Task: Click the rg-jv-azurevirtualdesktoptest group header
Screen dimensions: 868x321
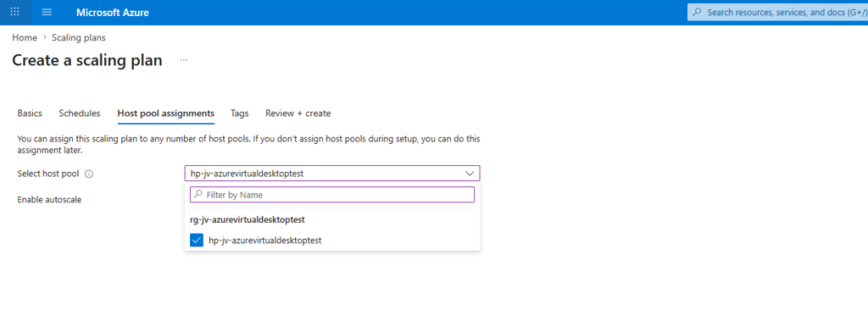Action: pyautogui.click(x=248, y=219)
